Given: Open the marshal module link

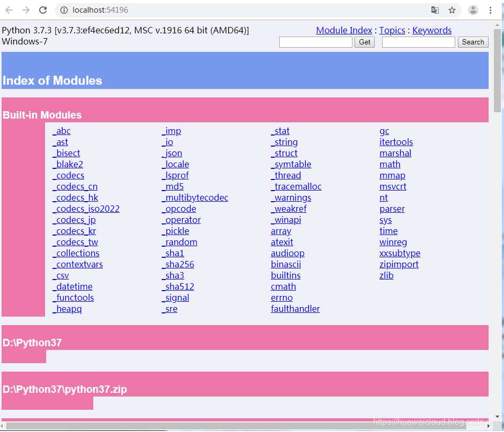Looking at the screenshot, I should (x=395, y=153).
